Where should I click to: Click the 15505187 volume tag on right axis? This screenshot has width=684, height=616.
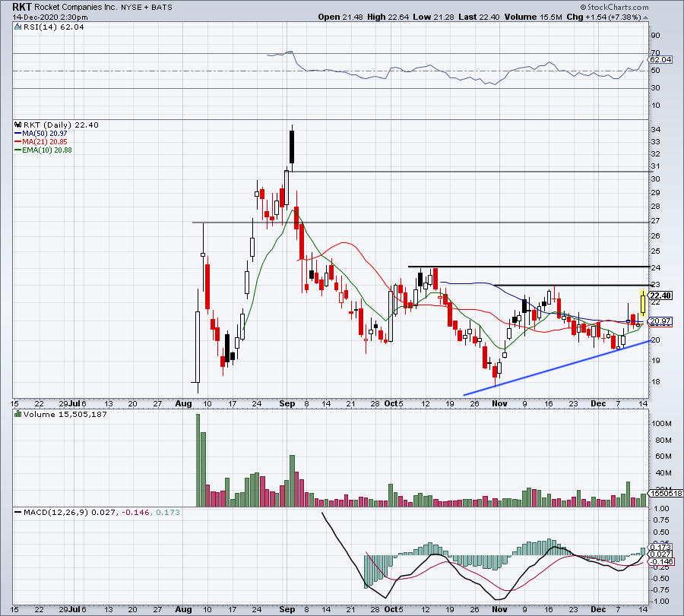[666, 493]
